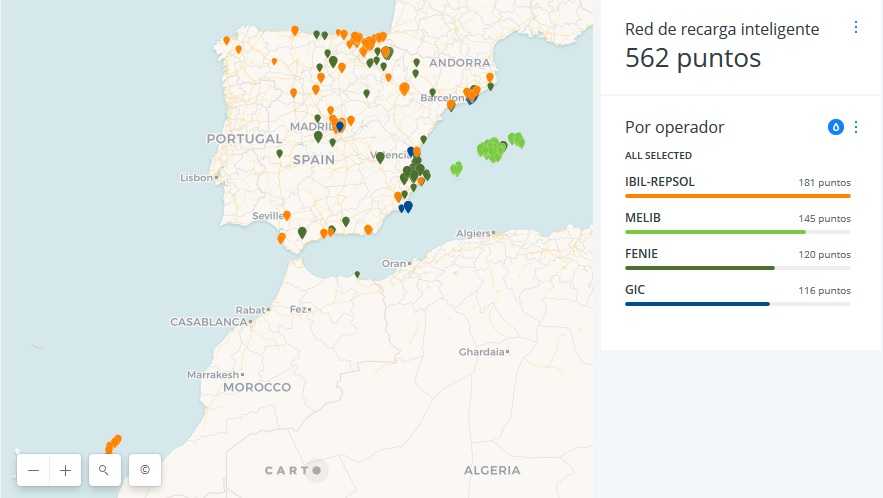
Task: Click the Algiers map label
Action: 473,233
